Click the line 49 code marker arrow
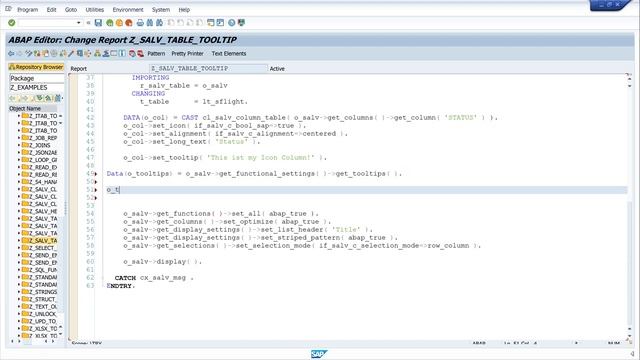Screen dimensions: 640x360 pos(96,174)
